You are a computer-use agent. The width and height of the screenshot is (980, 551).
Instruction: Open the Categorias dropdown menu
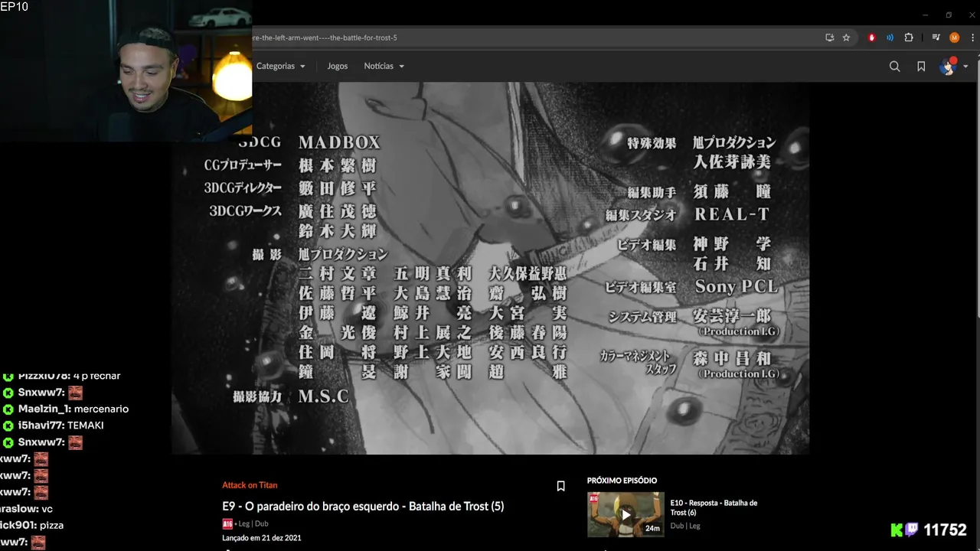(281, 66)
